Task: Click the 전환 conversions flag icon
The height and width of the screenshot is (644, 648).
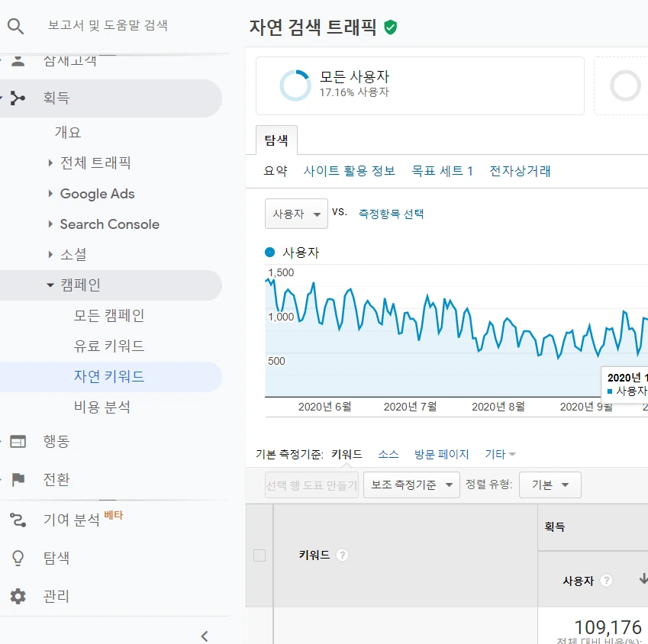Action: (18, 480)
